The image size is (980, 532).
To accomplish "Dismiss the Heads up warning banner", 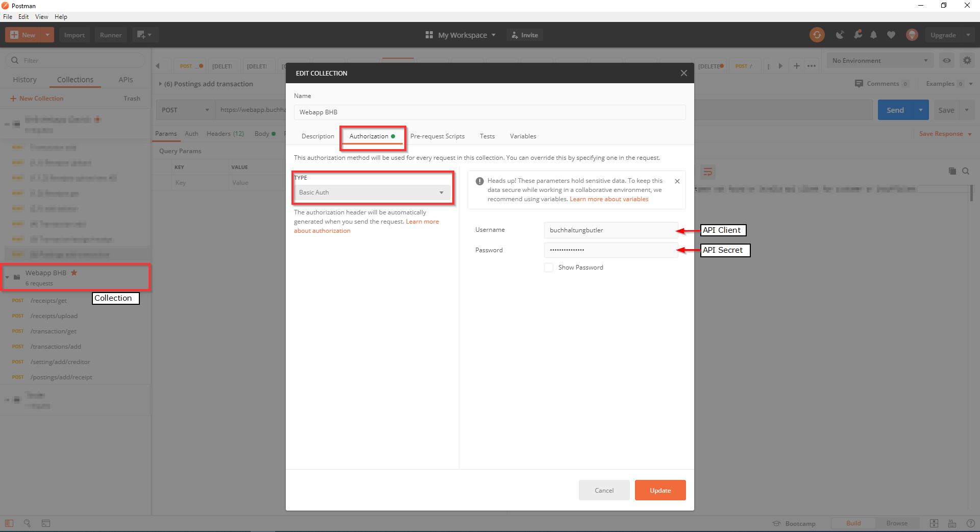I will click(677, 181).
